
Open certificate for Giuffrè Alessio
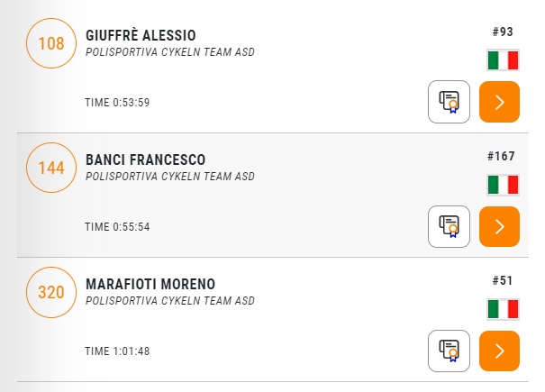(449, 102)
